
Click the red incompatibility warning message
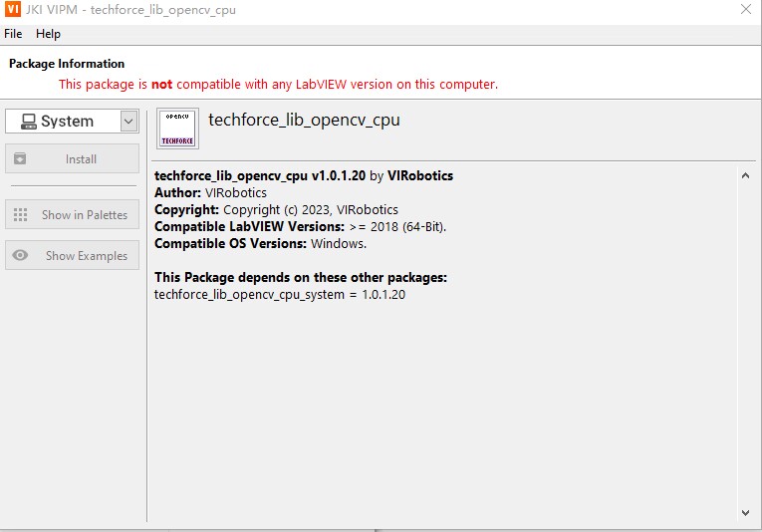(278, 85)
